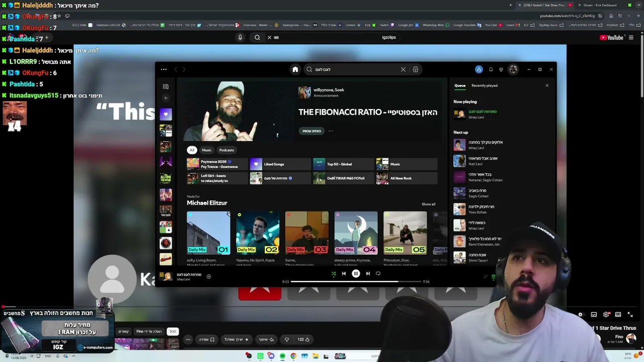Image resolution: width=644 pixels, height=362 pixels.
Task: Open more options for Fibonacci Ratio announcement
Action: [331, 131]
